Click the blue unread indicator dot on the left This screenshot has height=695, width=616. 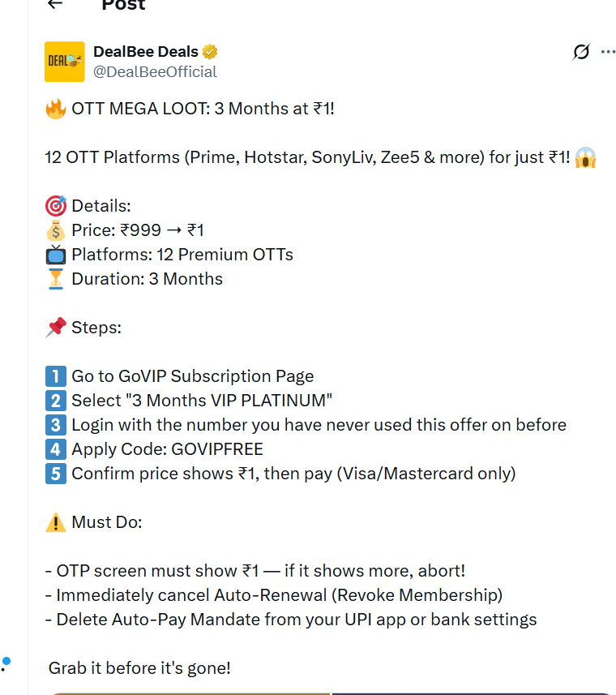6,660
